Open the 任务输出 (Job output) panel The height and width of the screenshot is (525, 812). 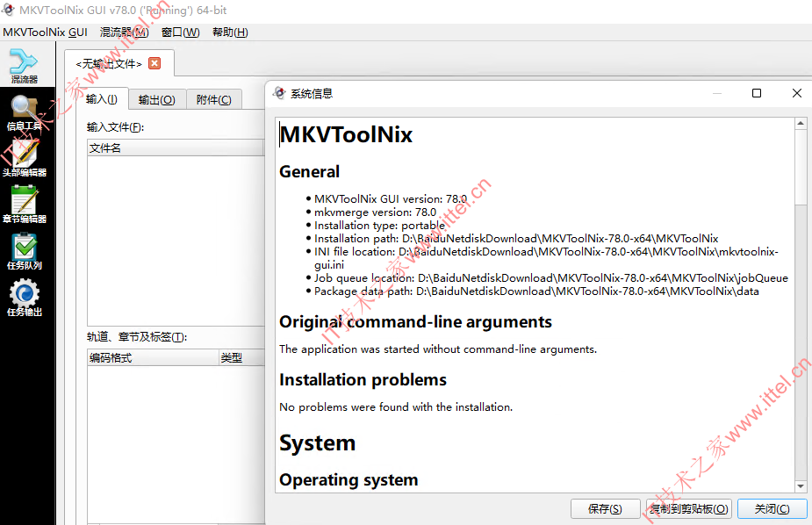26,298
